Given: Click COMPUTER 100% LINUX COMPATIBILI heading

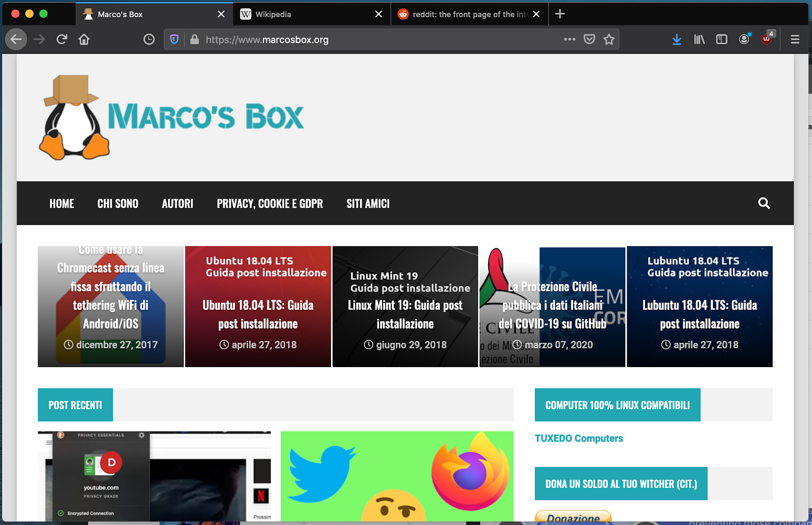Looking at the screenshot, I should click(x=618, y=405).
